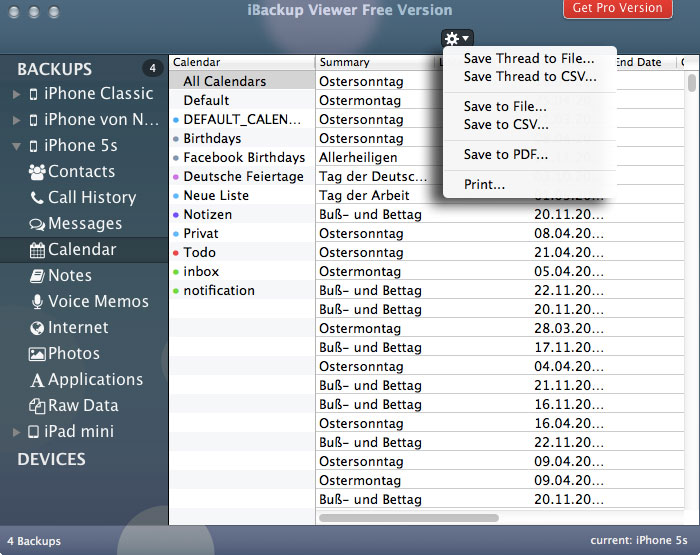The height and width of the screenshot is (555, 700).
Task: Expand the iPhone Classic backup
Action: (x=17, y=94)
